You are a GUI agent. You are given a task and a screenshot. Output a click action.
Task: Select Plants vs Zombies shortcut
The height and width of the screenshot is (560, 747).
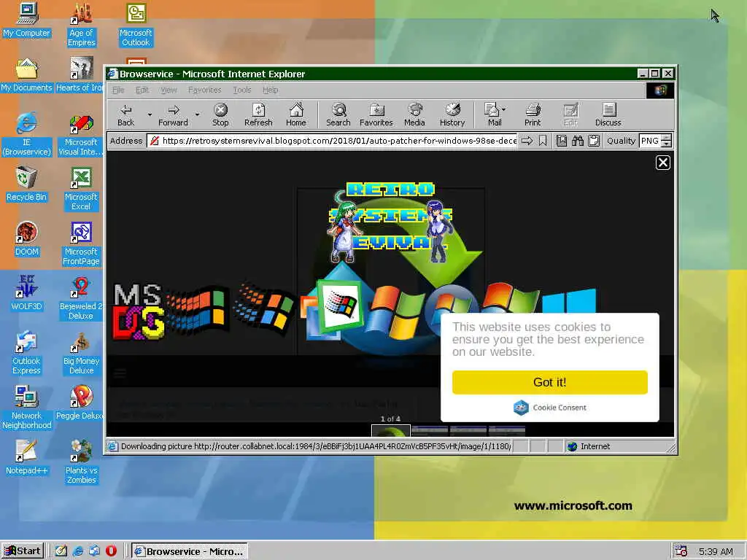pyautogui.click(x=81, y=462)
